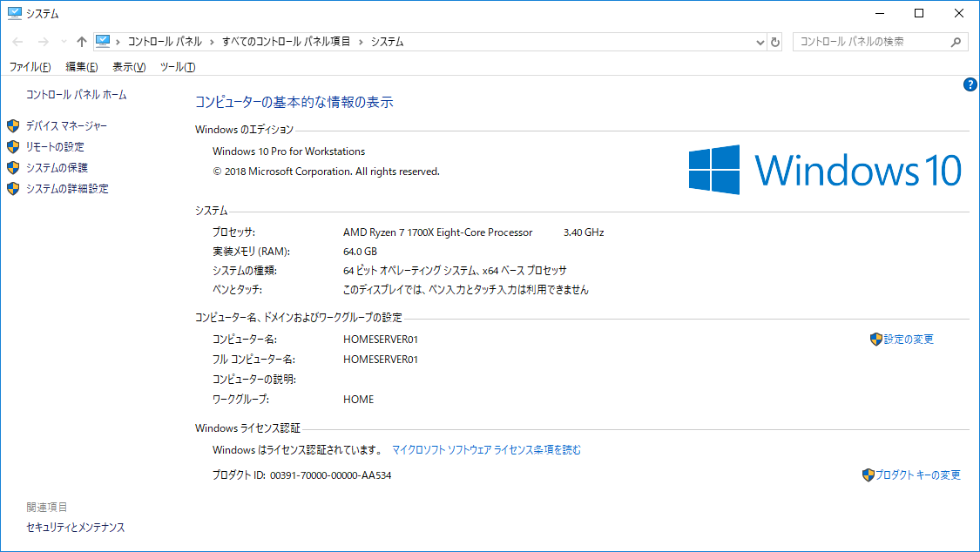
Task: Expand chevron after すべてのコントロール パネル項目
Action: coord(361,42)
